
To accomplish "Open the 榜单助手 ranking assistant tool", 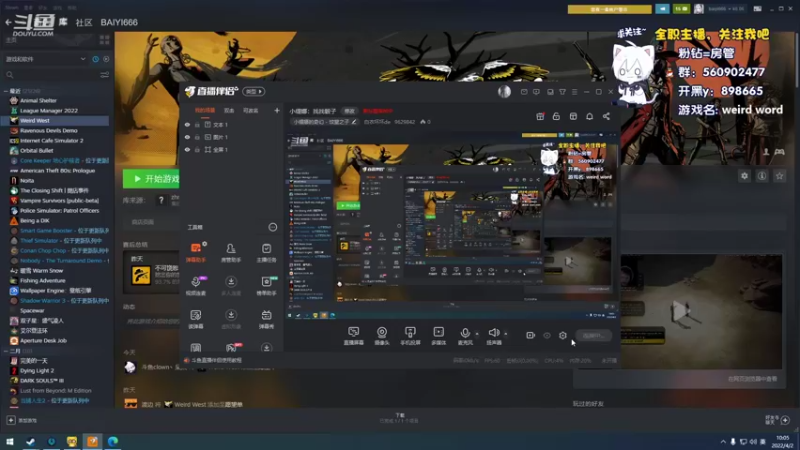I will coord(266,286).
